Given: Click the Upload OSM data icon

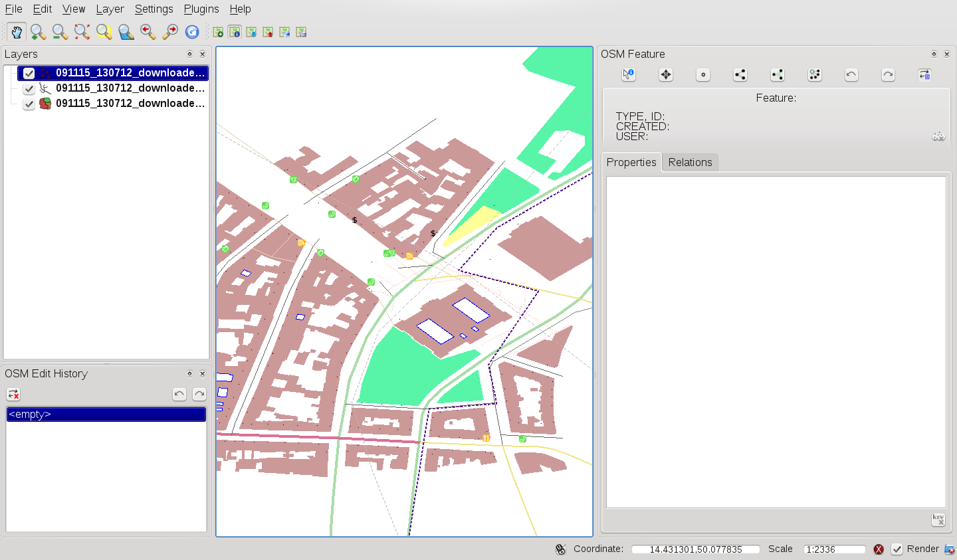Looking at the screenshot, I should point(268,32).
